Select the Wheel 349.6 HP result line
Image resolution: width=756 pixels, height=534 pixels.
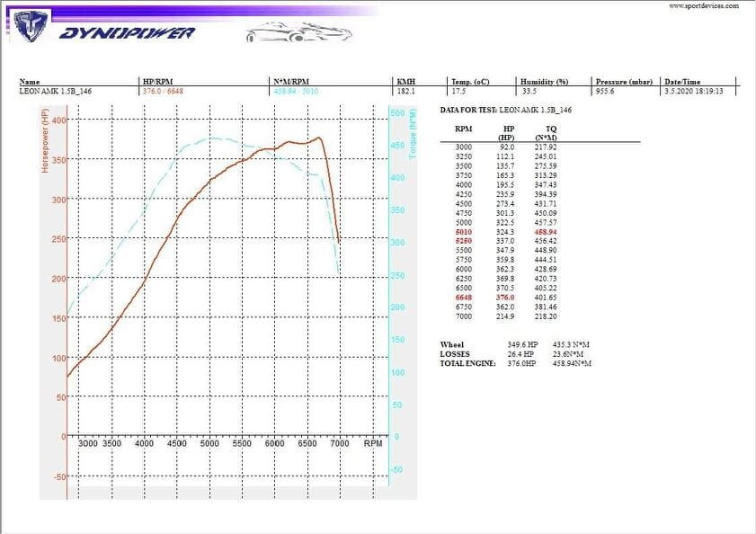point(515,345)
